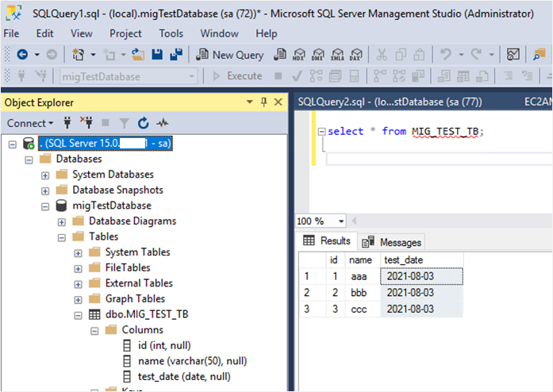Open the Connect dropdown in Object Explorer

(30, 123)
